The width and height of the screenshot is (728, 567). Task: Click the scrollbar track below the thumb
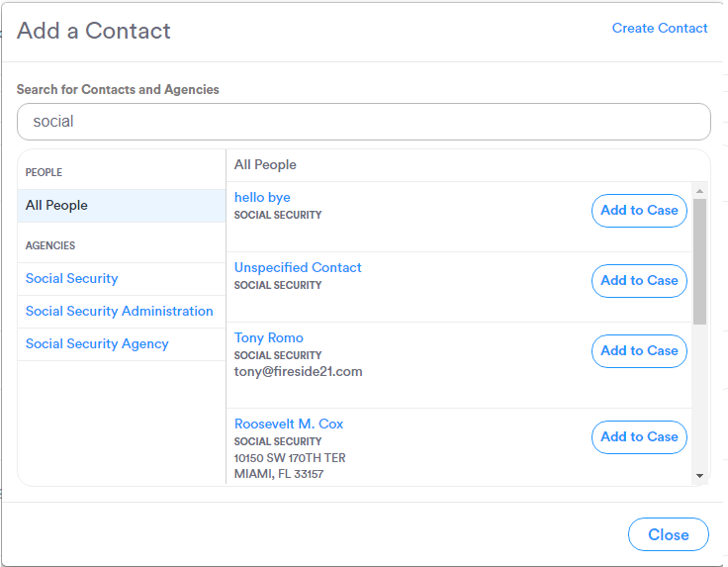tap(700, 396)
